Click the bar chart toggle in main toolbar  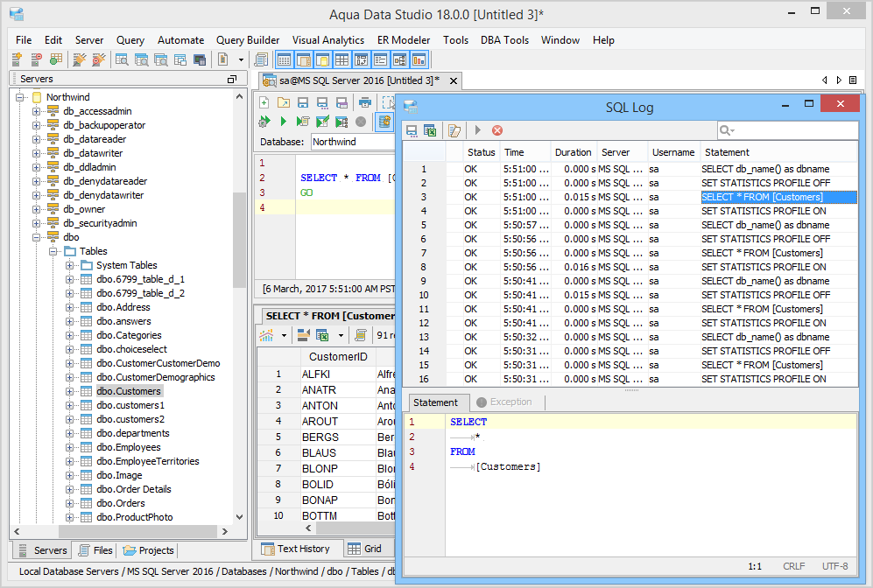click(419, 59)
